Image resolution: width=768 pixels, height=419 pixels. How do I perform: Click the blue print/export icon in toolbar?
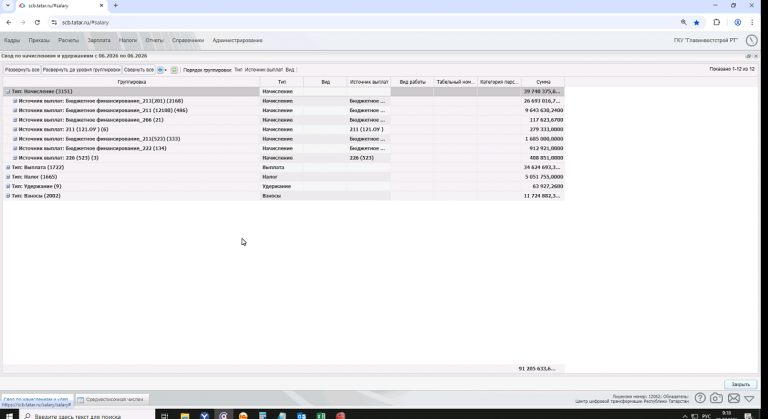tap(160, 70)
